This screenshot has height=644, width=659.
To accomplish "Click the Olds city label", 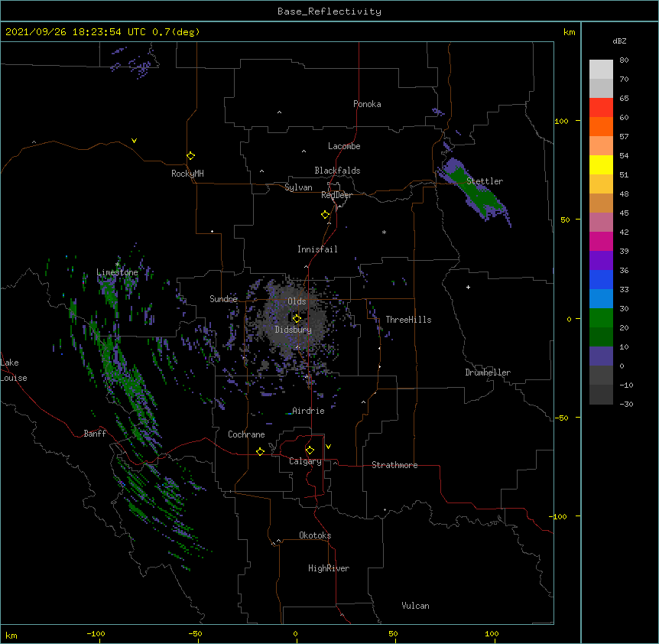I will click(x=297, y=301).
